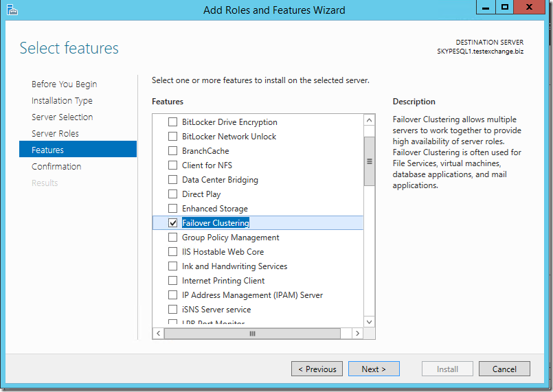This screenshot has height=392, width=553.
Task: Click the Enhanced Storage feature name
Action: (x=215, y=209)
